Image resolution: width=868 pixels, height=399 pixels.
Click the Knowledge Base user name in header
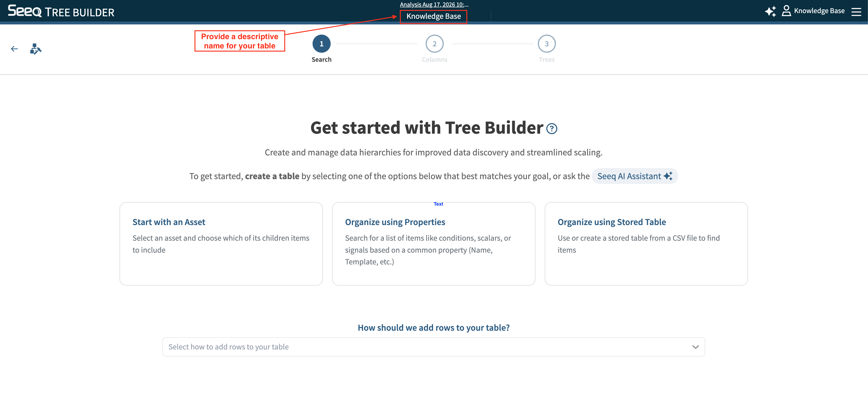coord(819,11)
